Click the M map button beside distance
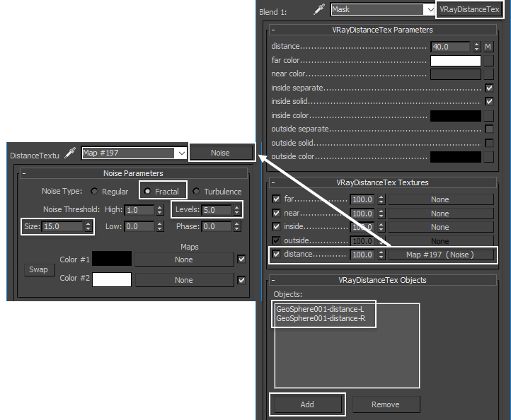The image size is (511, 420). click(x=488, y=47)
